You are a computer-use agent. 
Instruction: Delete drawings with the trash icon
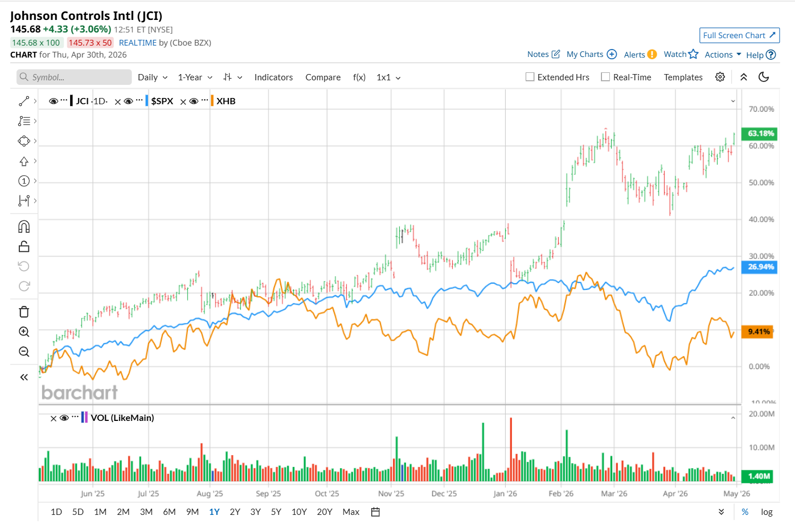click(24, 312)
